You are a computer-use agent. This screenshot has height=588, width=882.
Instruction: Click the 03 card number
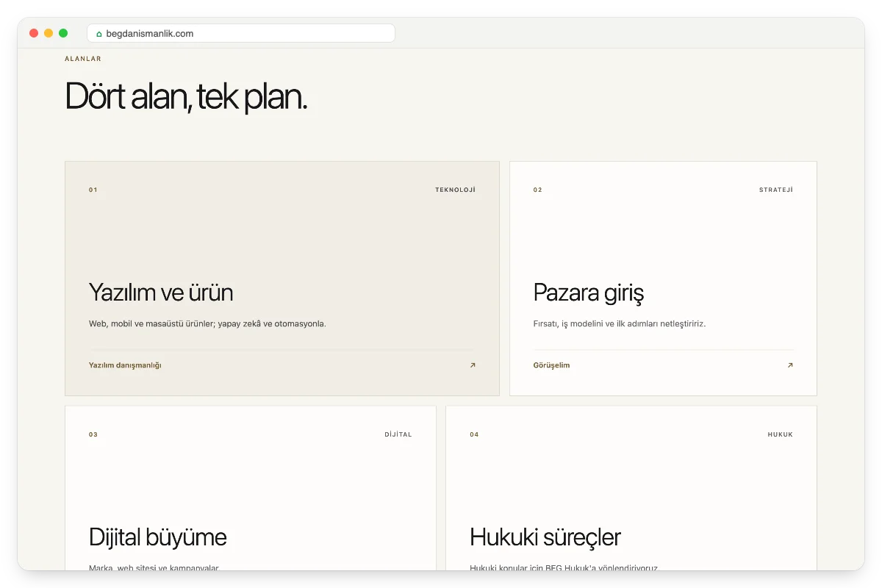pyautogui.click(x=93, y=434)
